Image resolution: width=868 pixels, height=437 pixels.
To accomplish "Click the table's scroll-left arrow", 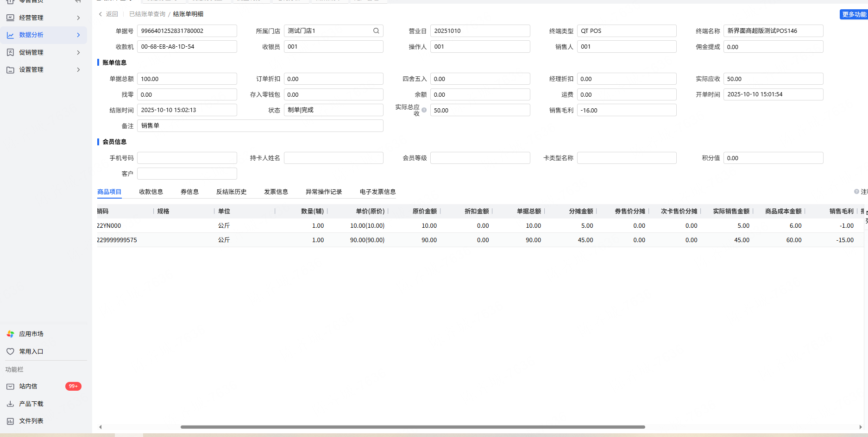I will click(101, 427).
